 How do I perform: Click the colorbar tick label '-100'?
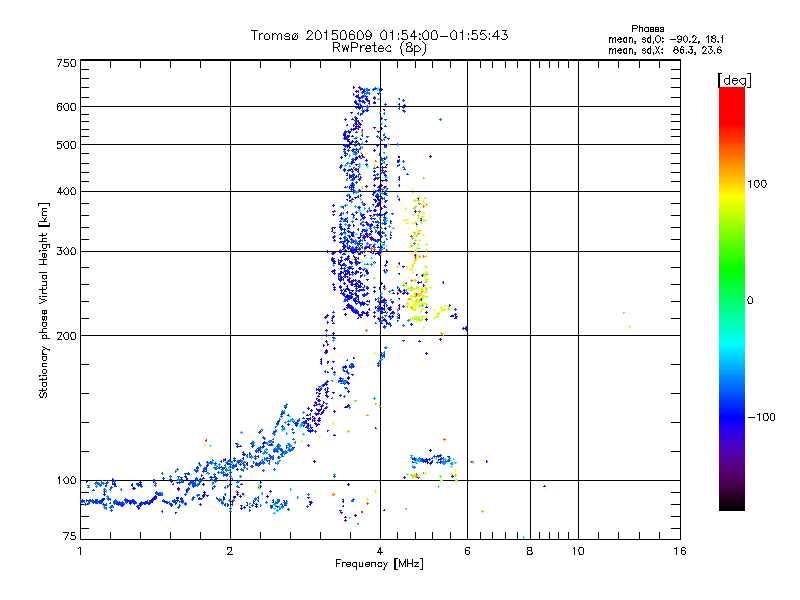[x=762, y=417]
